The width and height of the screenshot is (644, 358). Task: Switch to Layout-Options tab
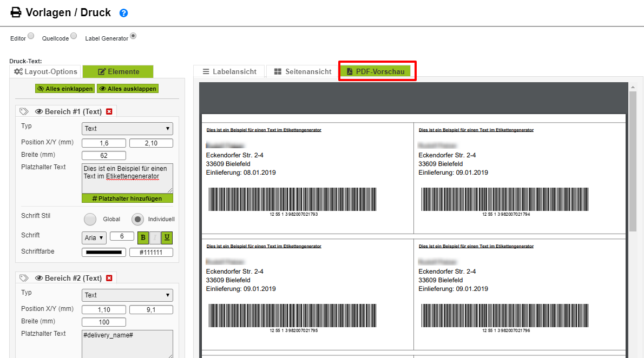(x=45, y=71)
